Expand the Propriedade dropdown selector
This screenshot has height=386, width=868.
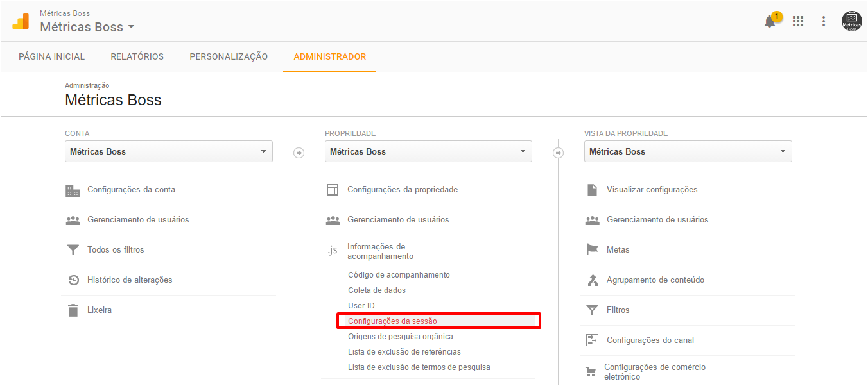pyautogui.click(x=428, y=151)
